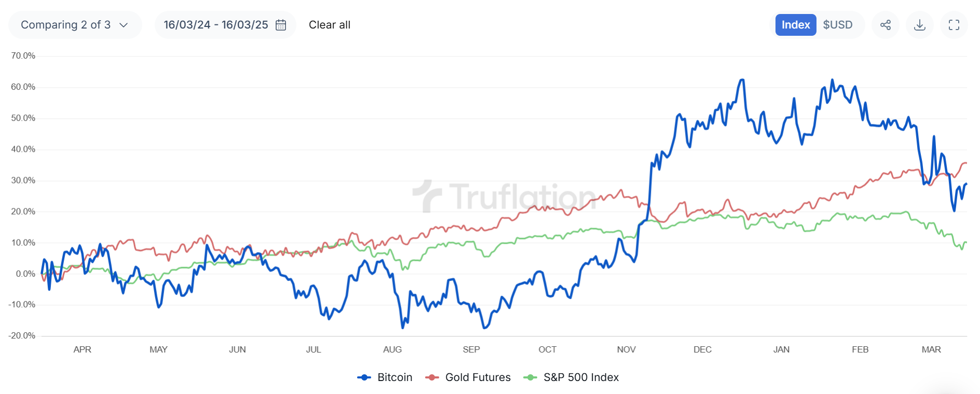Download the chart data

click(919, 24)
